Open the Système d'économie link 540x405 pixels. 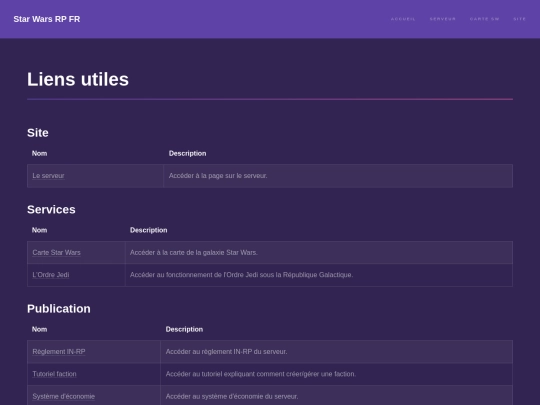point(64,396)
